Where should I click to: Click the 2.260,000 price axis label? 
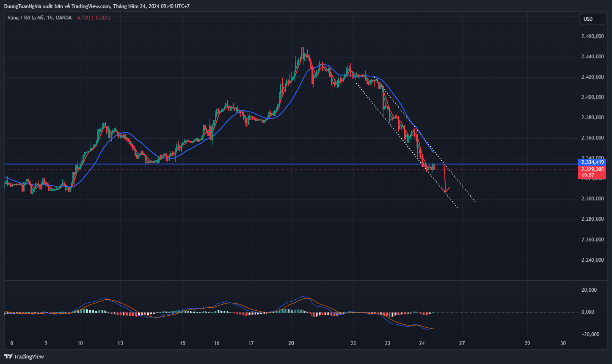coord(593,240)
